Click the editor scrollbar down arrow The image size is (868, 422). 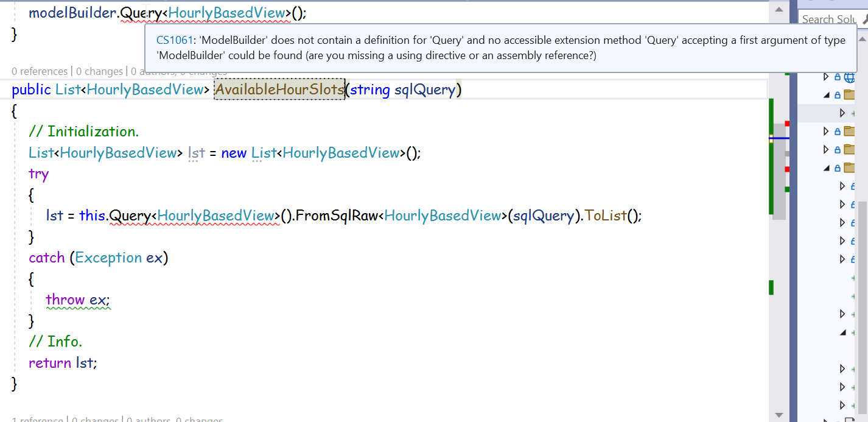point(779,415)
